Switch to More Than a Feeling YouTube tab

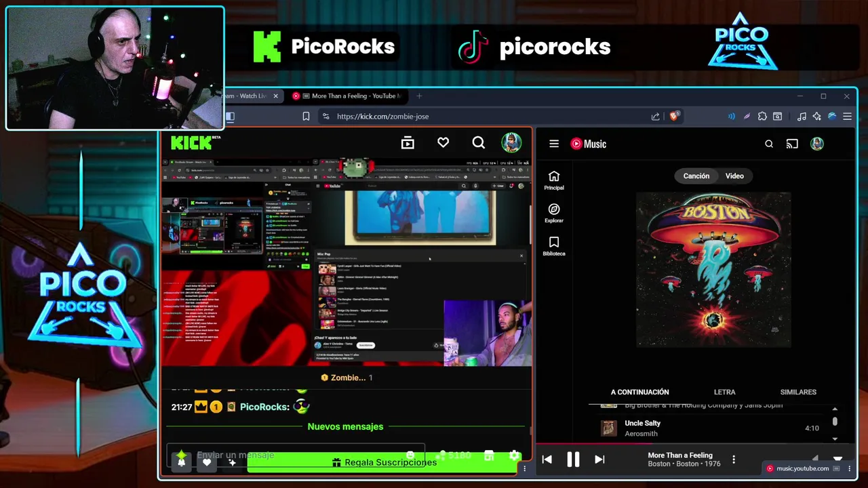pos(349,96)
